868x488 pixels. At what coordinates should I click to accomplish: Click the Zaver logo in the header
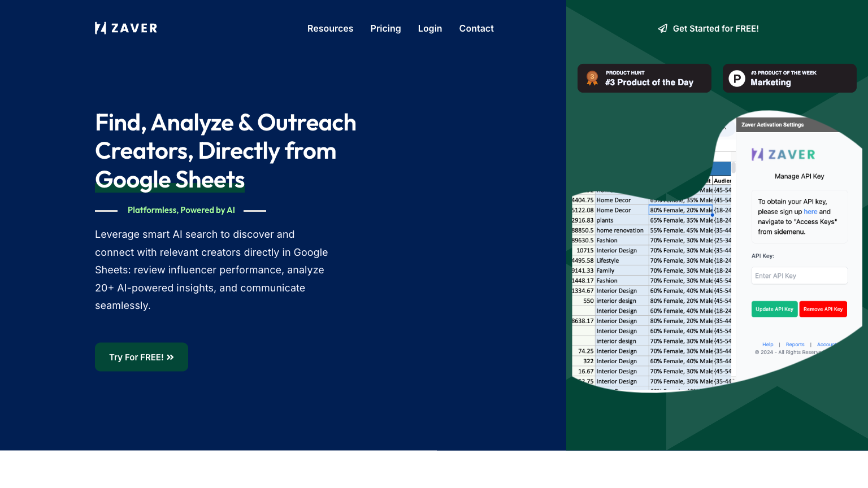[125, 28]
